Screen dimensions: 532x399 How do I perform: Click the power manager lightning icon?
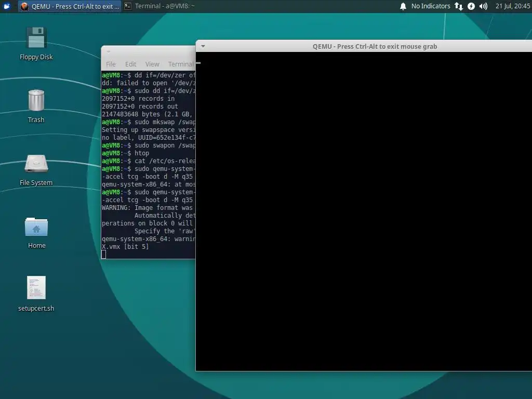point(471,6)
